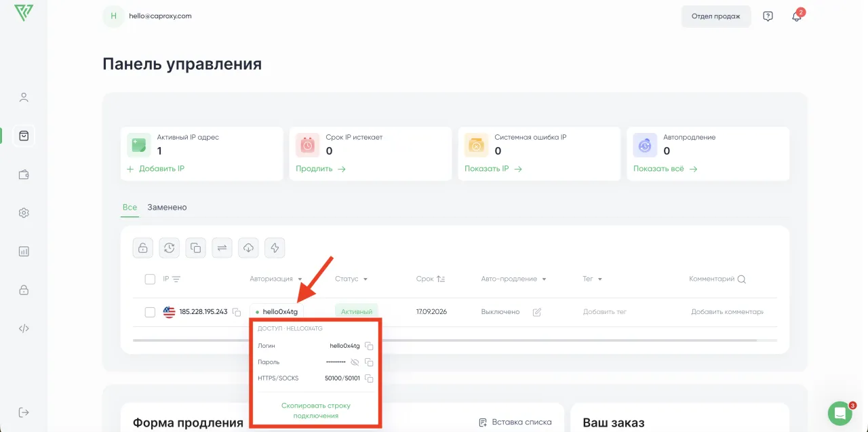The height and width of the screenshot is (432, 868).
Task: Switch to the Заменено tab
Action: pos(167,207)
